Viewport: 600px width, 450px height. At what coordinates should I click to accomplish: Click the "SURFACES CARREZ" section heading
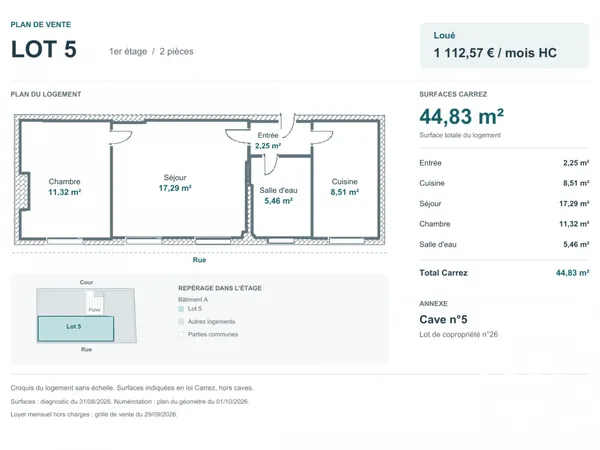point(453,94)
